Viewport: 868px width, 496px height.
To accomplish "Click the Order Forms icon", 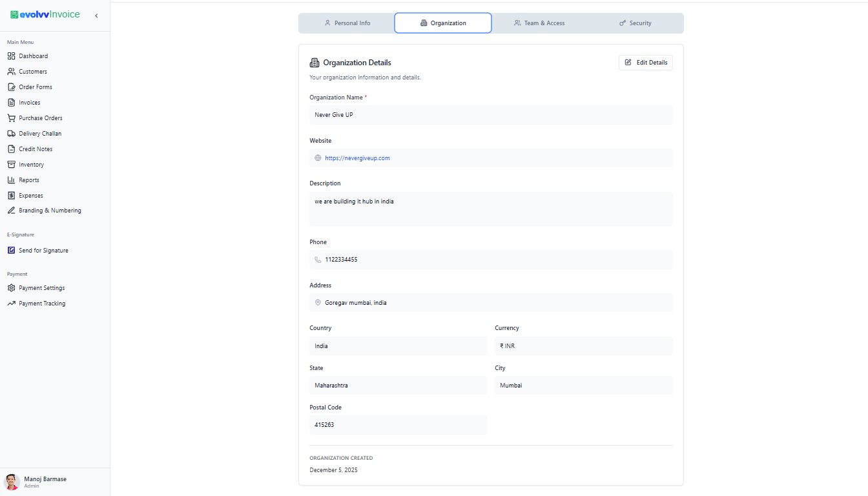I will tap(11, 87).
